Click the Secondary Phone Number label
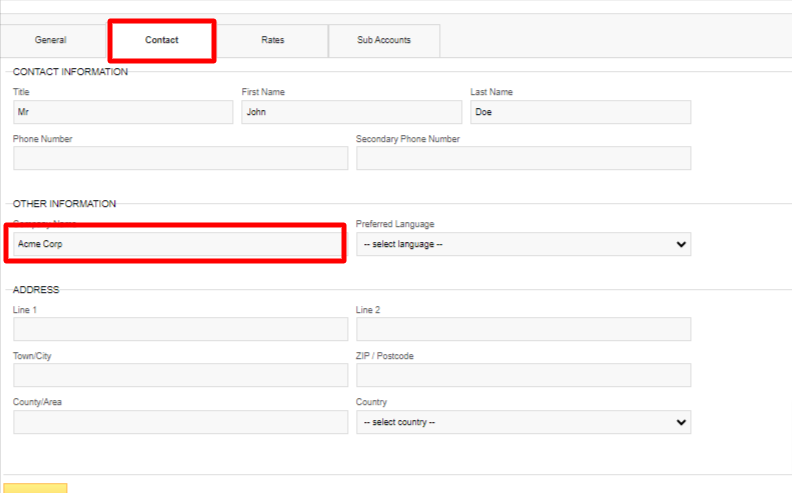 (408, 139)
